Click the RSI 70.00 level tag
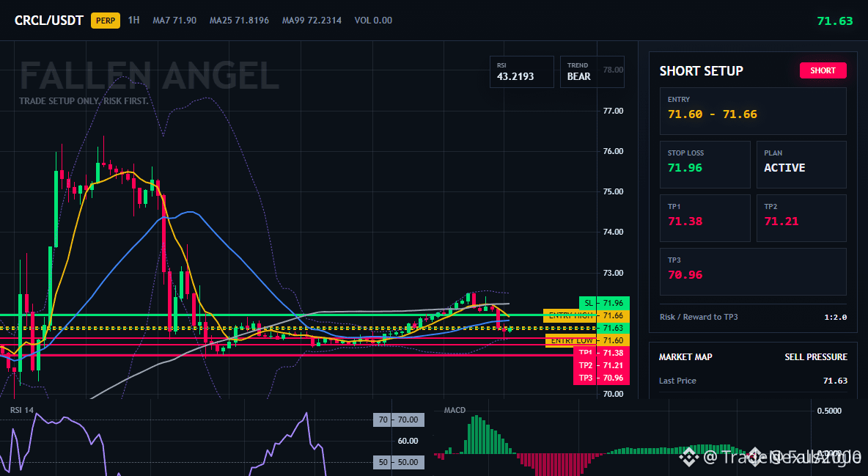This screenshot has width=868, height=476. [x=399, y=420]
